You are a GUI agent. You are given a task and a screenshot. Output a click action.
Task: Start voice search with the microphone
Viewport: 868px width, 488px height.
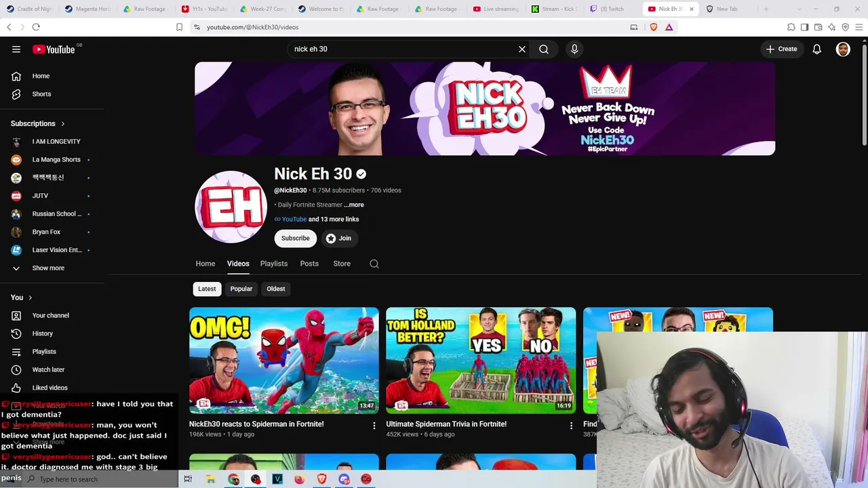point(574,49)
